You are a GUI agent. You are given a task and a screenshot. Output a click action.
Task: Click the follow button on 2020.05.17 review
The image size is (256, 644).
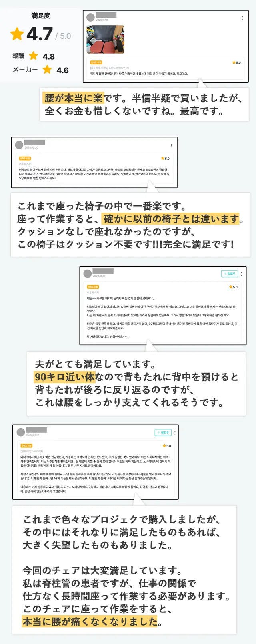pyautogui.click(x=230, y=274)
